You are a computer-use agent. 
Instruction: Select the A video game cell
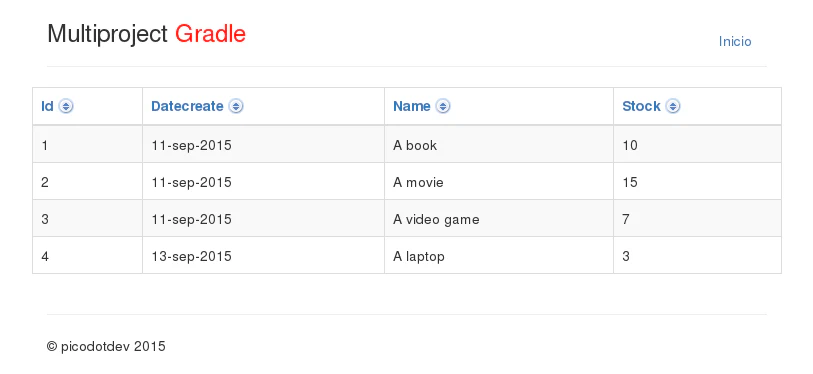(x=499, y=219)
